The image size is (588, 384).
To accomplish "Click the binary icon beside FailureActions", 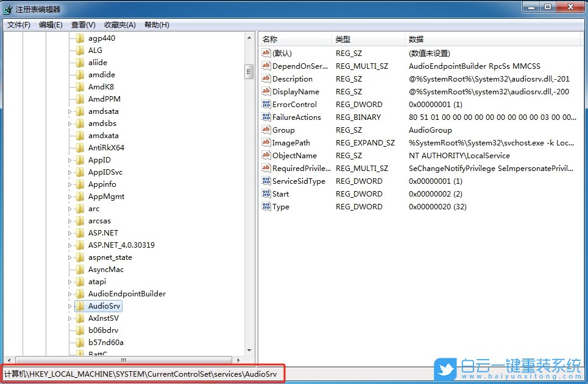I will click(266, 117).
